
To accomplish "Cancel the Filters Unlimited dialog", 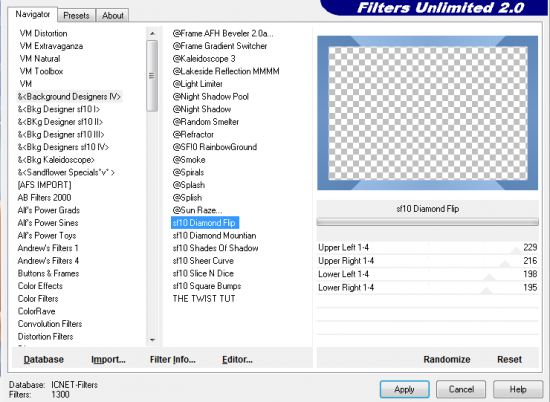I will [461, 389].
